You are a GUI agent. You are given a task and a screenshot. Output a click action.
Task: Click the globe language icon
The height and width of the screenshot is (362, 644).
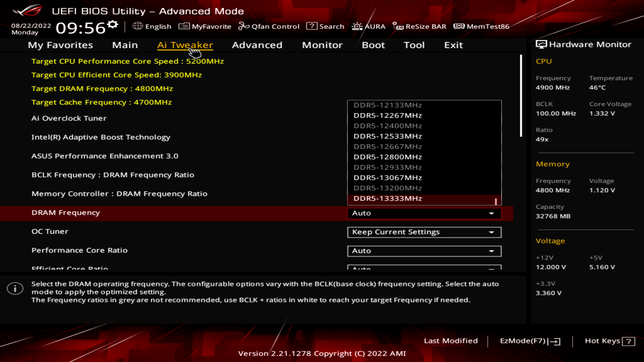(138, 26)
